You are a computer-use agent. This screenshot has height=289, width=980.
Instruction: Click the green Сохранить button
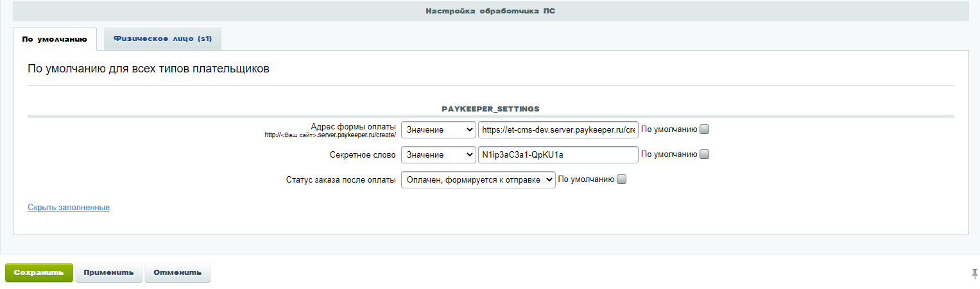click(x=39, y=272)
